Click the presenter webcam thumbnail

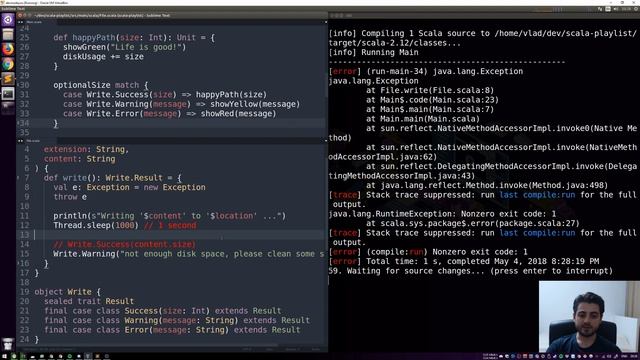[589, 316]
